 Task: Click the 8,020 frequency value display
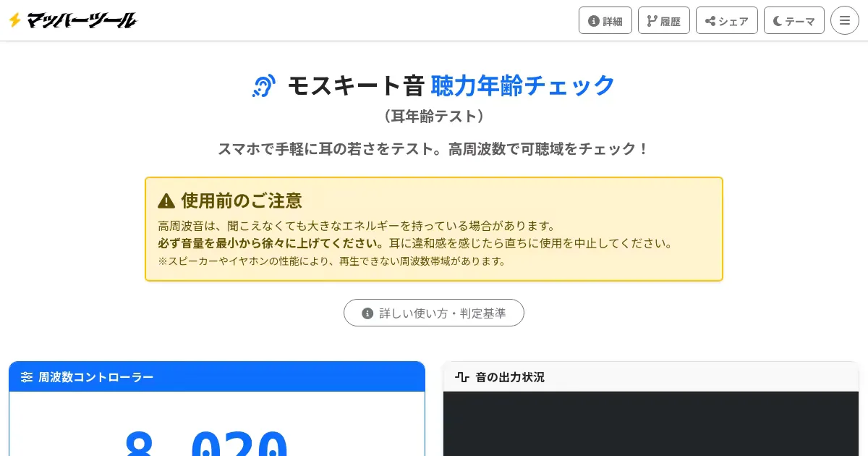click(206, 443)
